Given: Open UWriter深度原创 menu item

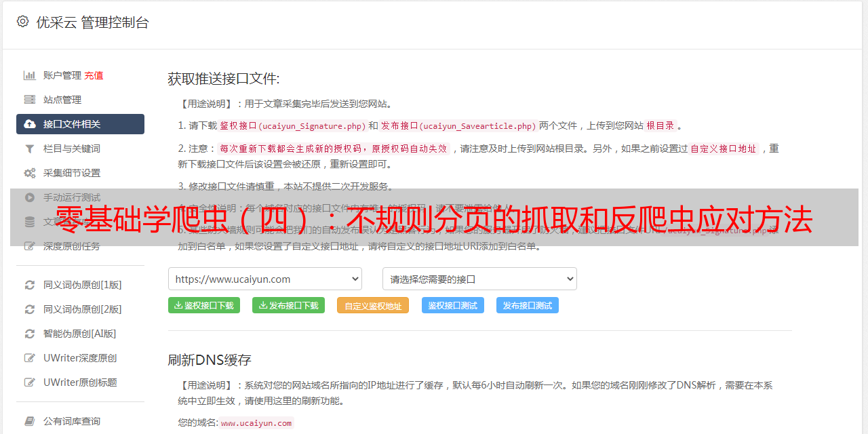Looking at the screenshot, I should point(80,358).
